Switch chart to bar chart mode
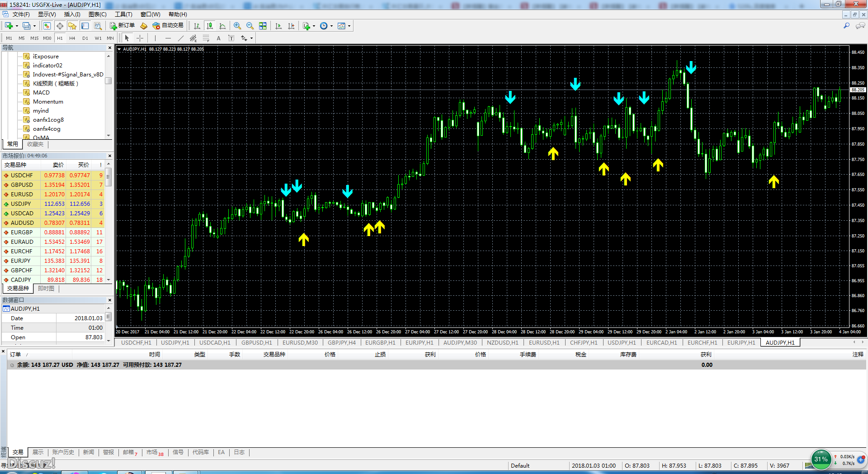 [197, 26]
